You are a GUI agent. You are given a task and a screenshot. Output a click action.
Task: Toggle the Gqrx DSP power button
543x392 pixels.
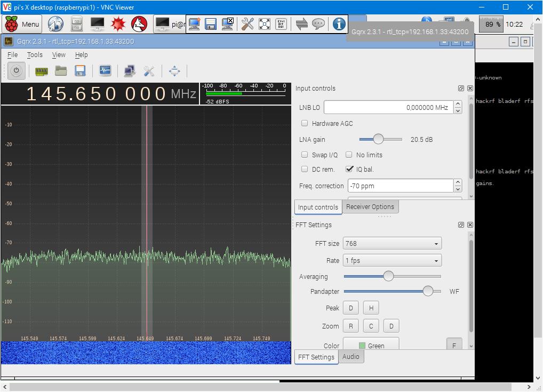17,71
